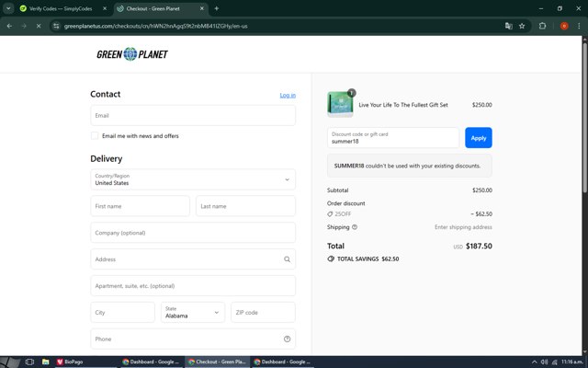The width and height of the screenshot is (588, 368).
Task: Click the taskbar volume icon
Action: coord(544,362)
